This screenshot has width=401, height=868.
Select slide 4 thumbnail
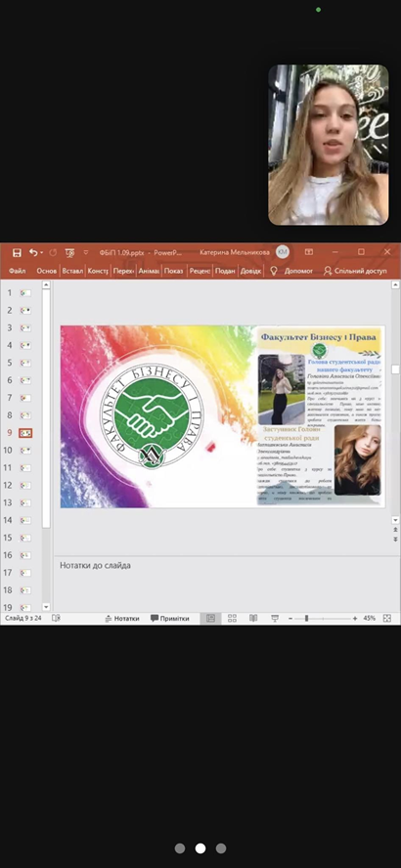click(x=25, y=345)
